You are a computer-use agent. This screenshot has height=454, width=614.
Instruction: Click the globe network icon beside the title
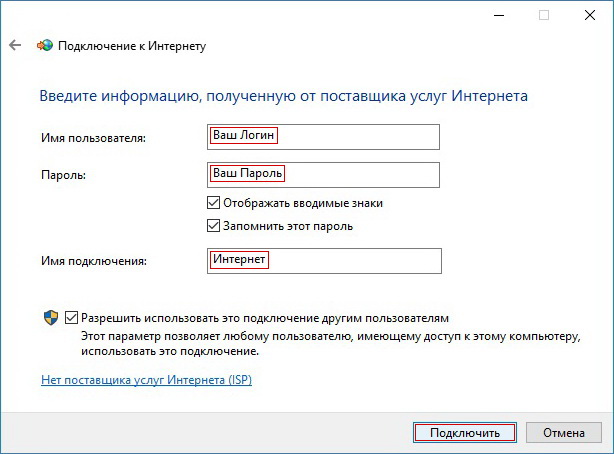[45, 46]
